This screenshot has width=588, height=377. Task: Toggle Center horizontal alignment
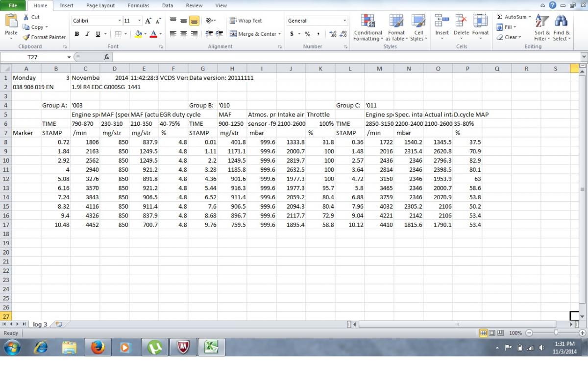pyautogui.click(x=183, y=34)
